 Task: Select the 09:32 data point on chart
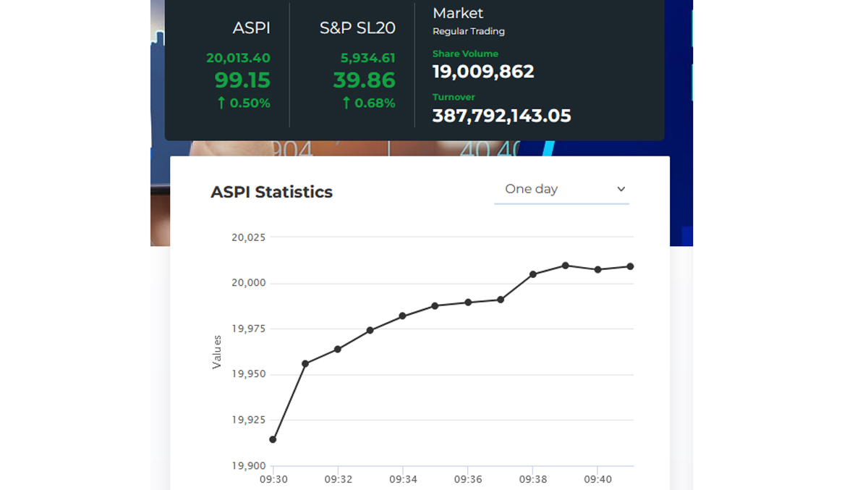pos(338,350)
